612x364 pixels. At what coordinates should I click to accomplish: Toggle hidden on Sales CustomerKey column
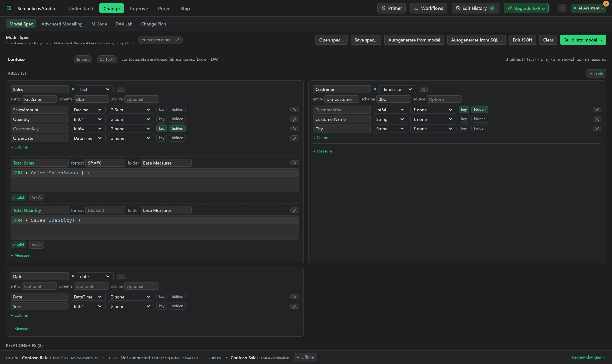pos(177,128)
